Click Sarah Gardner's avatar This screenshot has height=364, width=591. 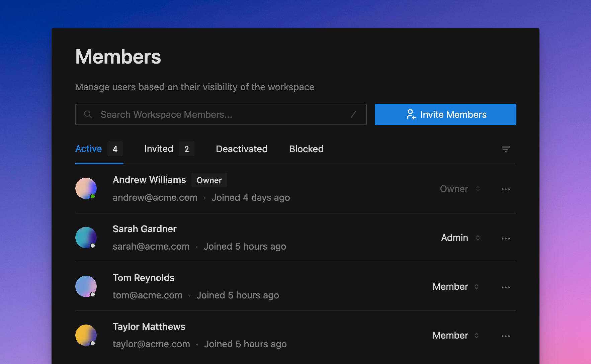click(x=86, y=238)
